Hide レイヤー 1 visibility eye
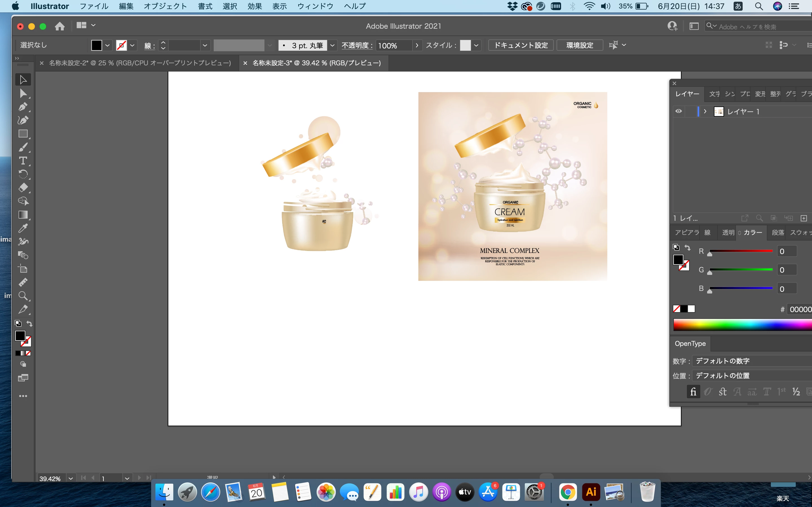The height and width of the screenshot is (507, 812). pyautogui.click(x=678, y=111)
